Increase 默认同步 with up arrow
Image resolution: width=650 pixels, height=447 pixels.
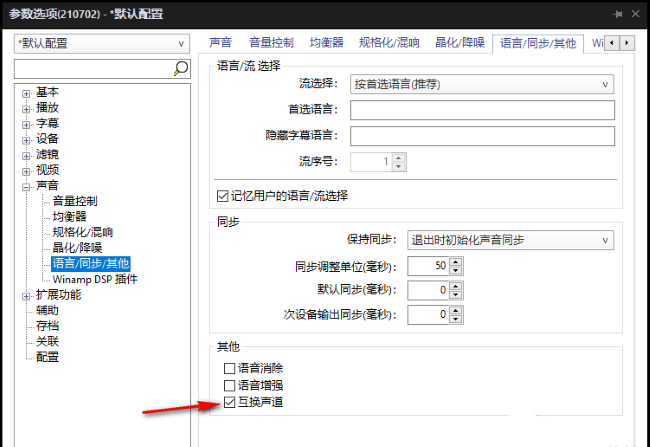[456, 286]
